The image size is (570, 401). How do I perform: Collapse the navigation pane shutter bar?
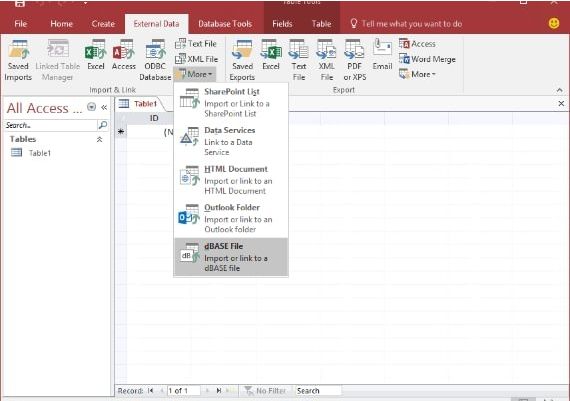click(x=104, y=107)
